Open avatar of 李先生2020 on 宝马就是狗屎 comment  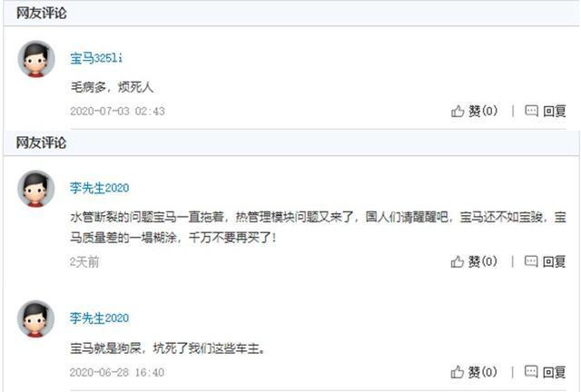(36, 318)
